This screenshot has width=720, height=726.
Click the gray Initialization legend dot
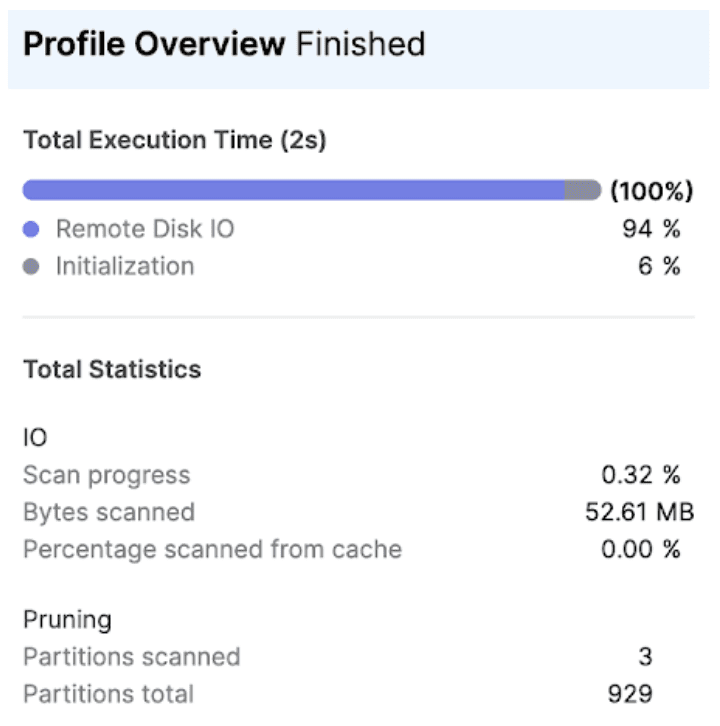31,267
